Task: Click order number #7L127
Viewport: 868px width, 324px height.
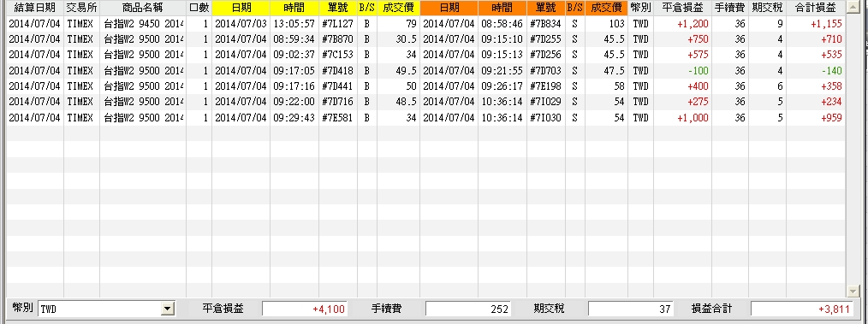Action: tap(337, 24)
